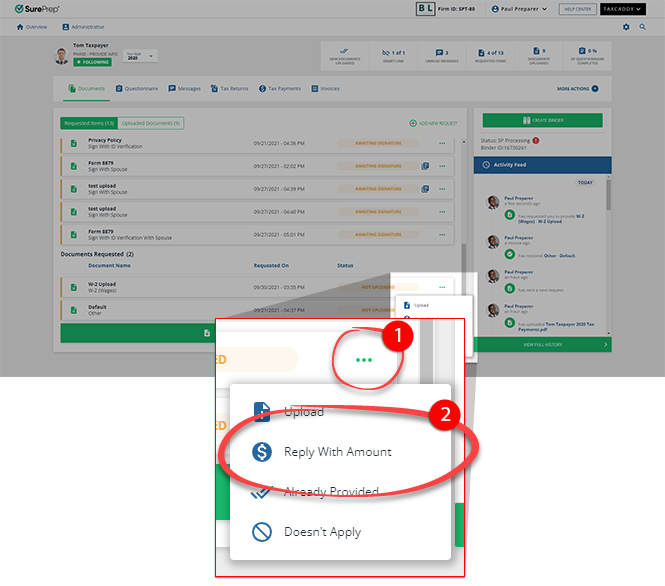This screenshot has width=665, height=586.
Task: Open three-dot menu for W-2 Upload row
Action: pyautogui.click(x=441, y=287)
